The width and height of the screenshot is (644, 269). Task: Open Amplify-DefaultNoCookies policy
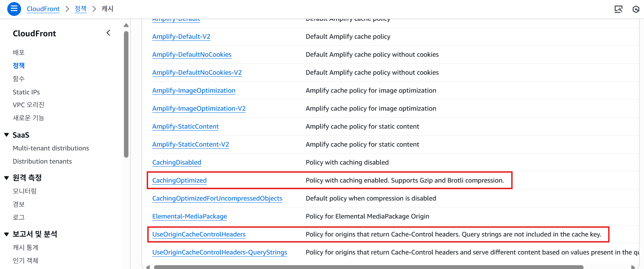point(192,54)
